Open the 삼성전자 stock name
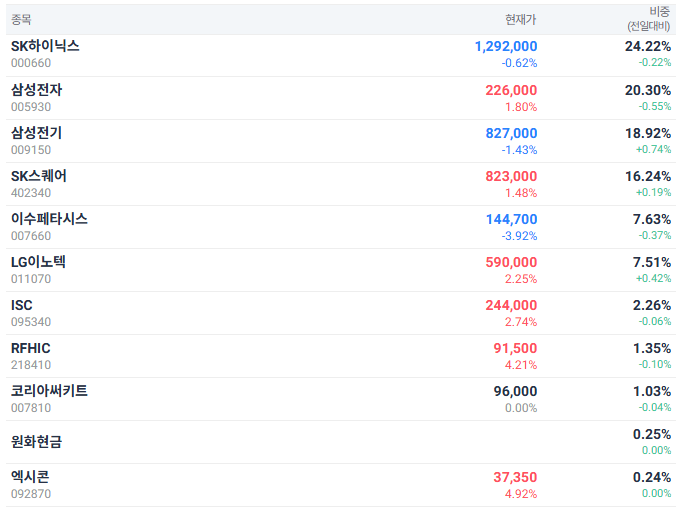The width and height of the screenshot is (689, 519). [x=36, y=90]
